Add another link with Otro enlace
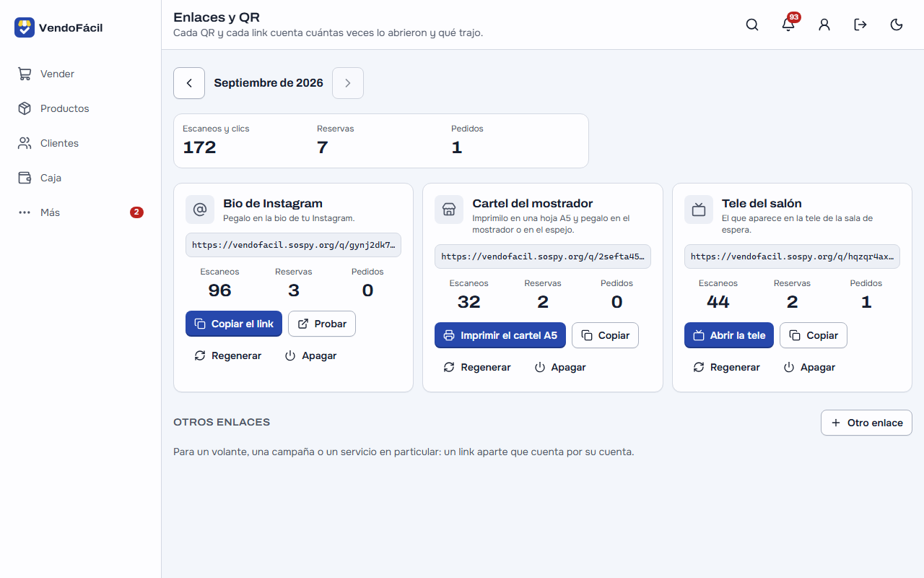This screenshot has height=578, width=924. 866,423
